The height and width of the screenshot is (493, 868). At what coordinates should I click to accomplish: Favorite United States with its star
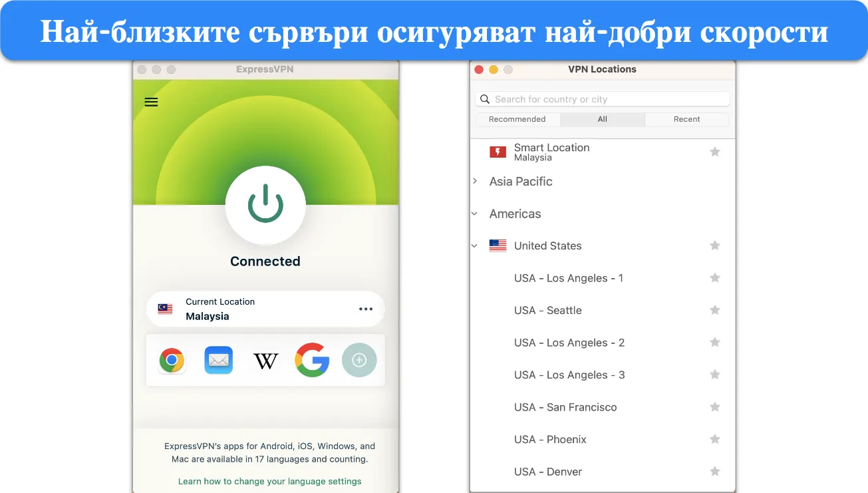coord(715,246)
